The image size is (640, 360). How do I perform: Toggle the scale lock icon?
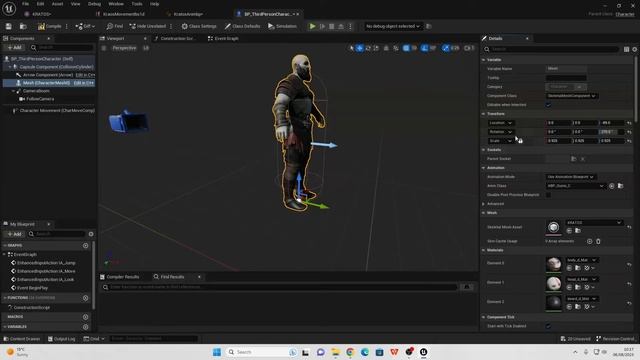[x=520, y=141]
